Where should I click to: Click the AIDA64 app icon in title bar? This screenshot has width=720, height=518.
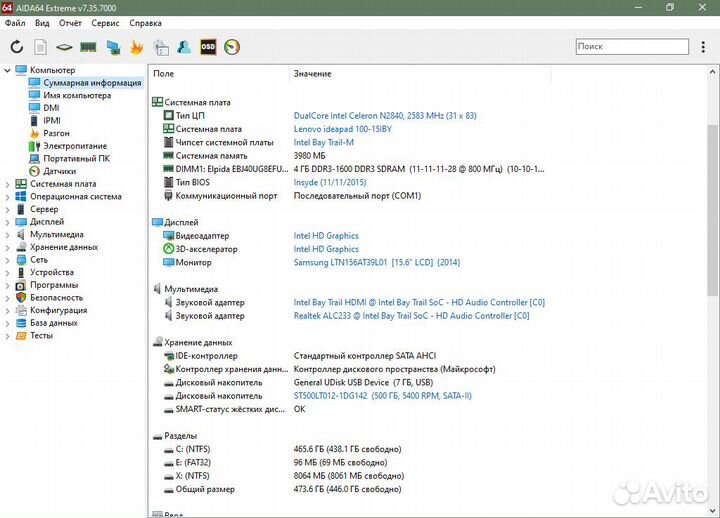(7, 7)
